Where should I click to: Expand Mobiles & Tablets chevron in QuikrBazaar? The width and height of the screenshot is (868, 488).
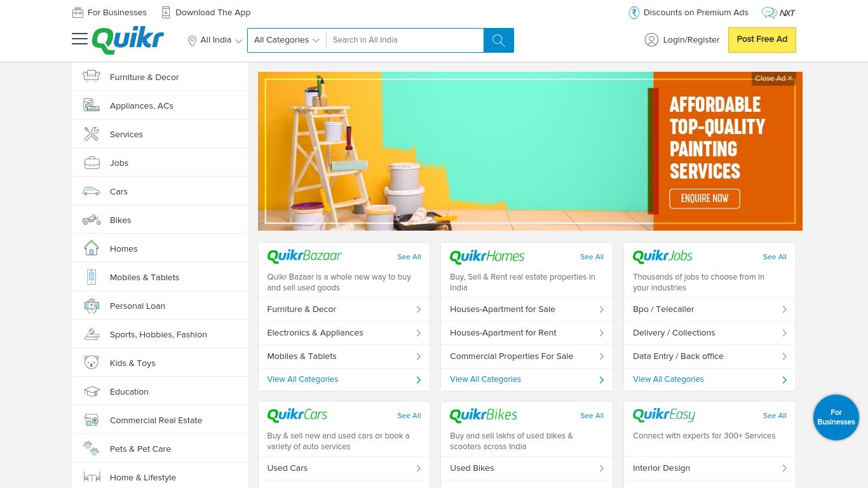[419, 356]
